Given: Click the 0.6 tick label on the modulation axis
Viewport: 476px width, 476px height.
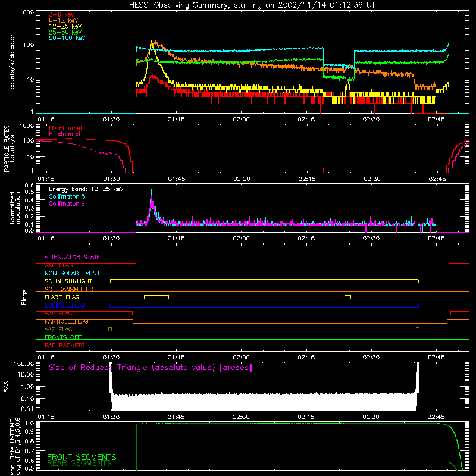Looking at the screenshot, I should pyautogui.click(x=29, y=185).
